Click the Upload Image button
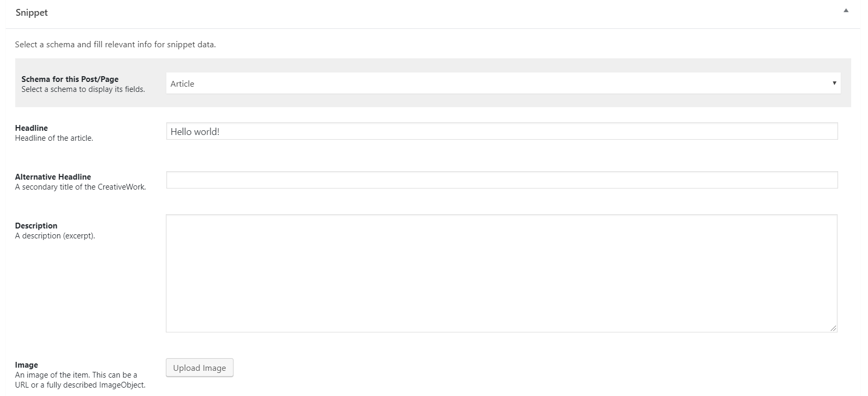Image resolution: width=868 pixels, height=396 pixels. click(199, 368)
